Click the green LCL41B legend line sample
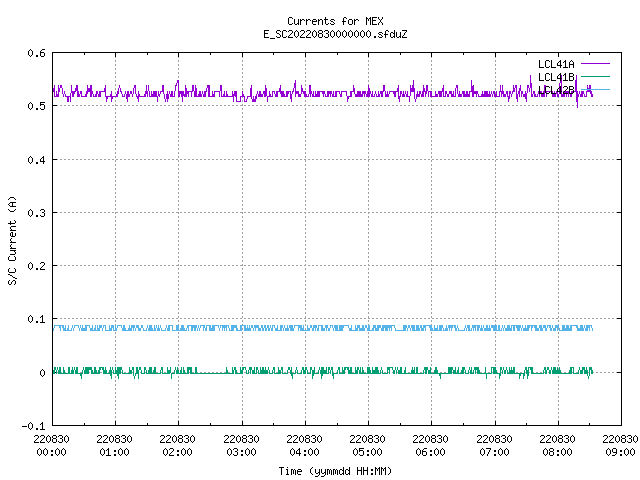This screenshot has height=480, width=640. pyautogui.click(x=595, y=76)
